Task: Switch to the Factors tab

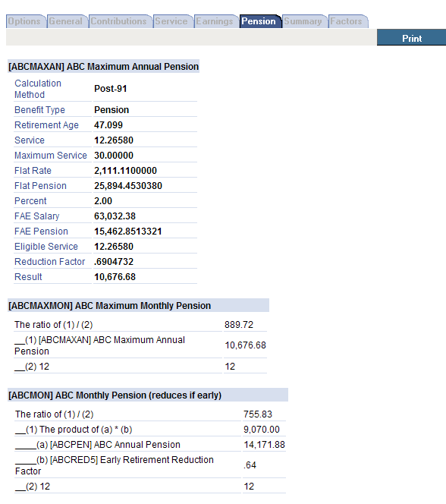Action: point(347,21)
